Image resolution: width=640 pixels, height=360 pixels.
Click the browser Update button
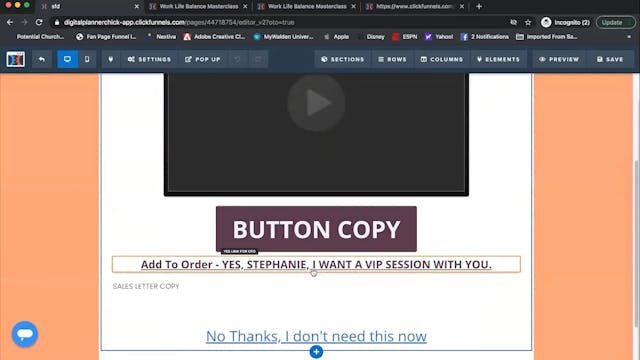[x=616, y=22]
